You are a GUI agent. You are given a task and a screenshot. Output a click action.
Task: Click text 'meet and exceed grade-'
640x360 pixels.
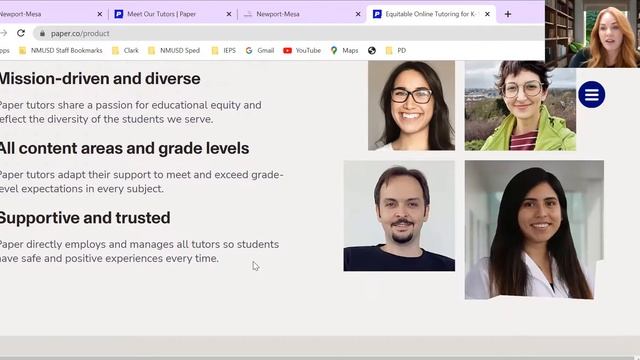click(225, 175)
